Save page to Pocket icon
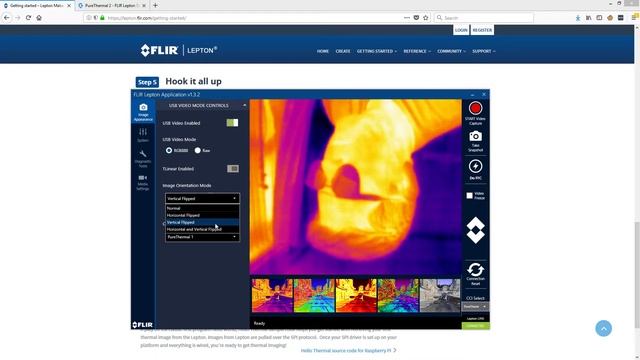The width and height of the screenshot is (640, 360). (416, 18)
